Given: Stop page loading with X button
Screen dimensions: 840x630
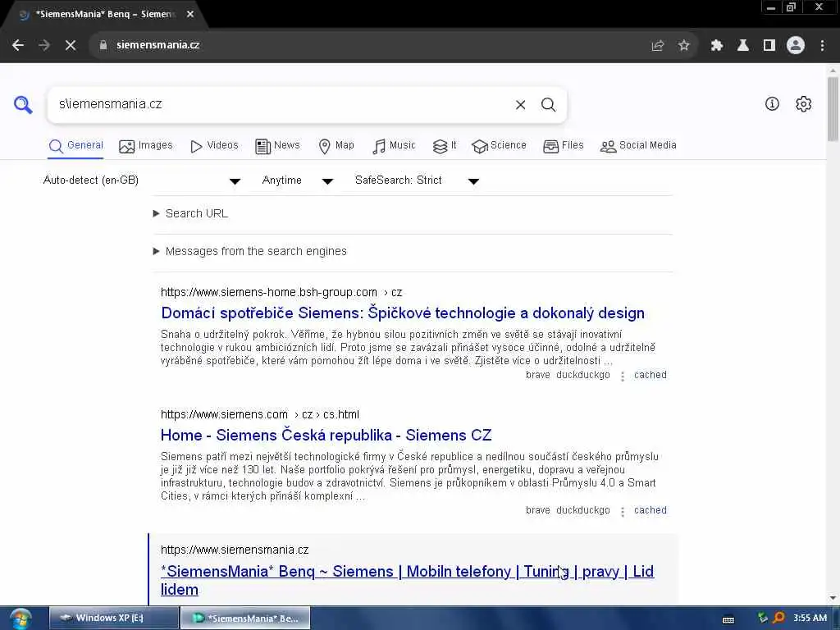Looking at the screenshot, I should pos(71,45).
